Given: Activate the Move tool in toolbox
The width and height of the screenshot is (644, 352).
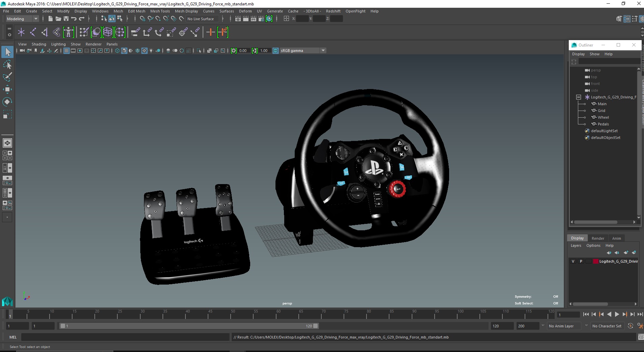Looking at the screenshot, I should click(x=7, y=89).
